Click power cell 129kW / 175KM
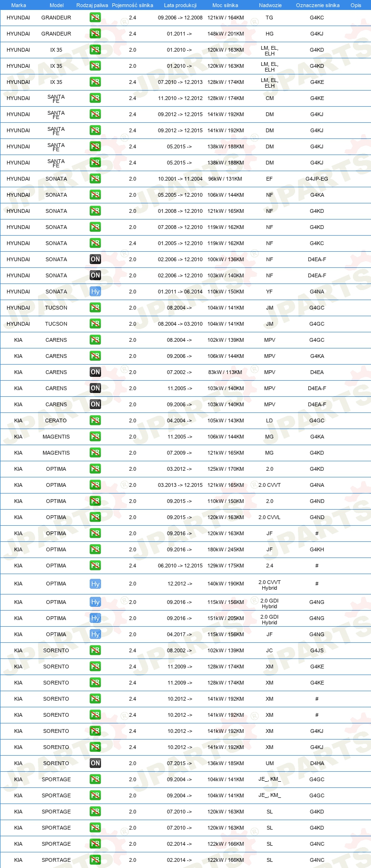The width and height of the screenshot is (371, 868). (226, 566)
